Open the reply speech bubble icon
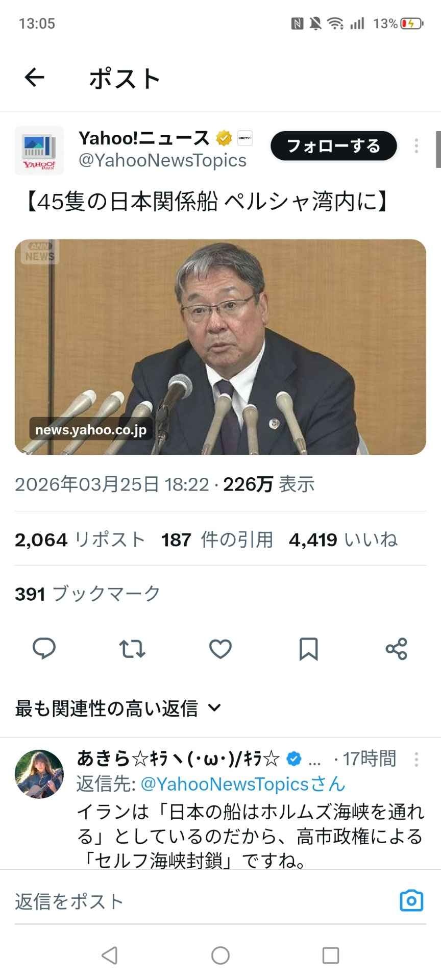Image resolution: width=441 pixels, height=980 pixels. tap(44, 649)
